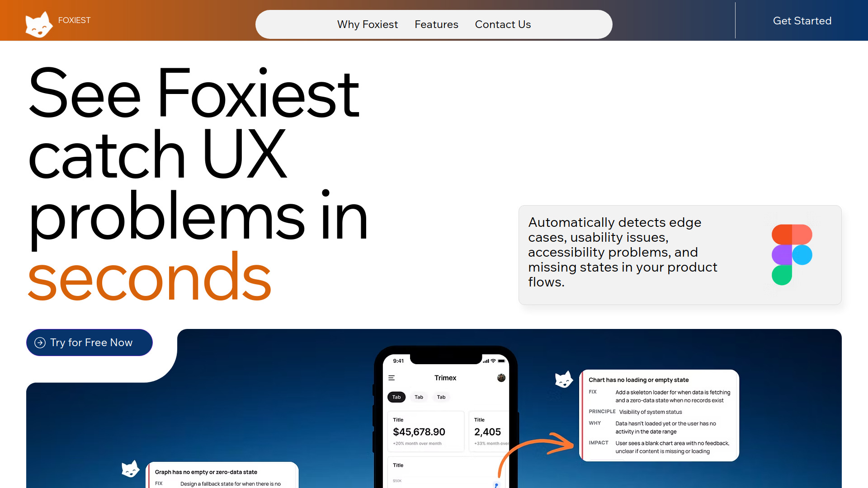Click the FOXIEST brand name text
Screen dimensions: 868x488
[74, 20]
